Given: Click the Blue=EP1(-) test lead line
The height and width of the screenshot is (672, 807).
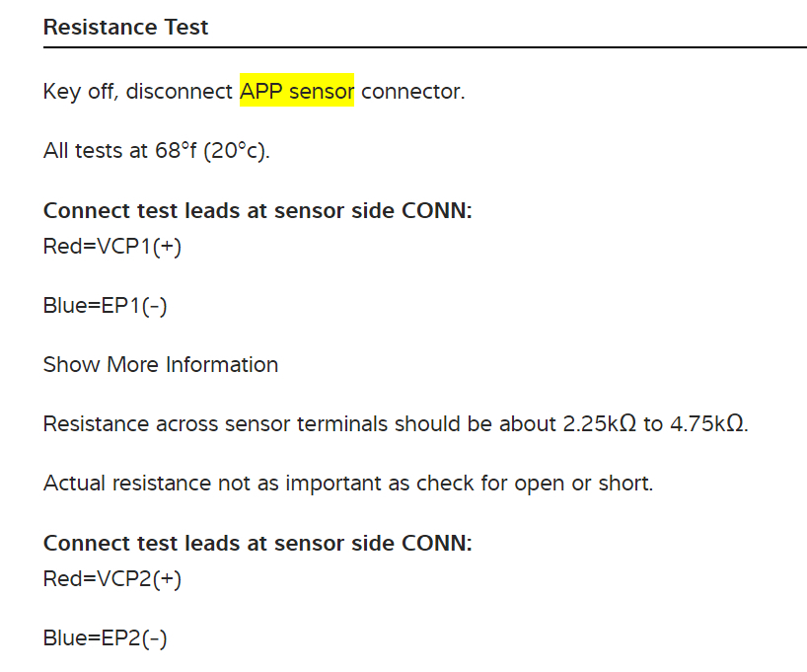Looking at the screenshot, I should point(105,306).
